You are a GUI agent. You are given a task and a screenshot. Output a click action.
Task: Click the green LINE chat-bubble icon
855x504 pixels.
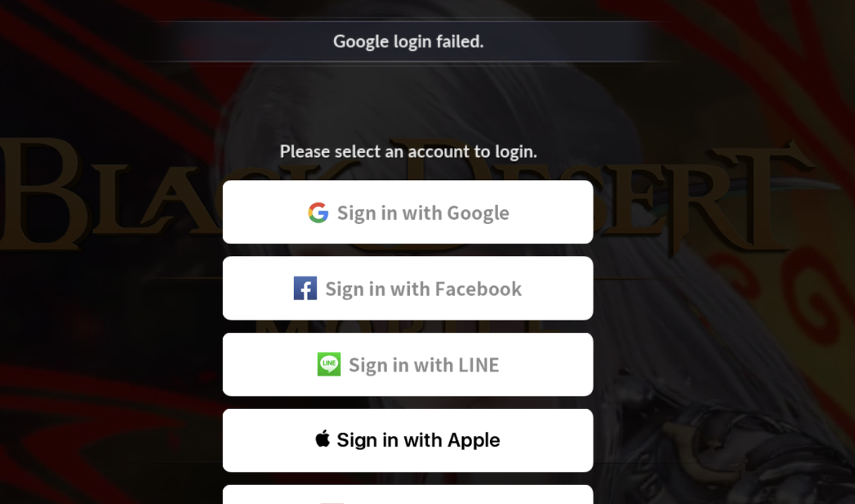click(329, 364)
